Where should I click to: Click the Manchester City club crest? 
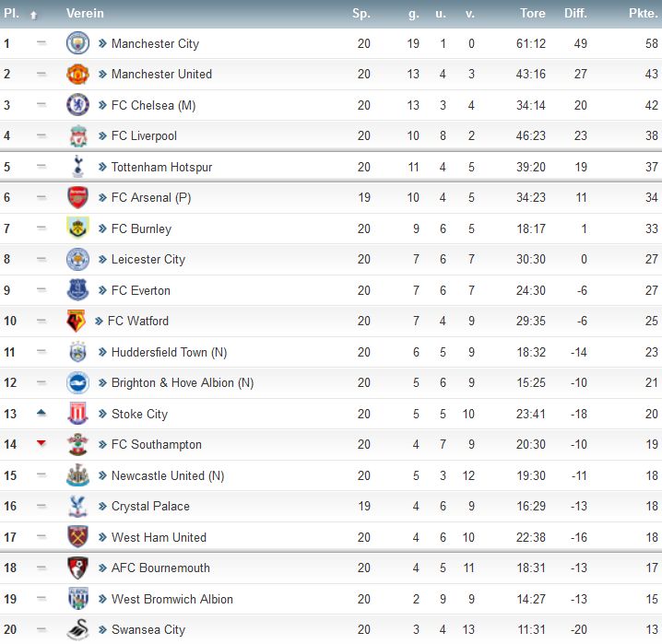(x=77, y=43)
